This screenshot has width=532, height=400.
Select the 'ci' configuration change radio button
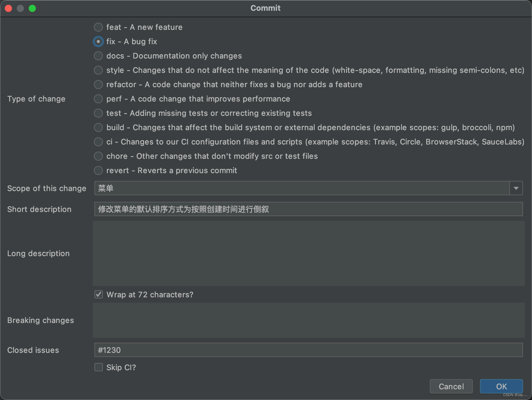98,142
